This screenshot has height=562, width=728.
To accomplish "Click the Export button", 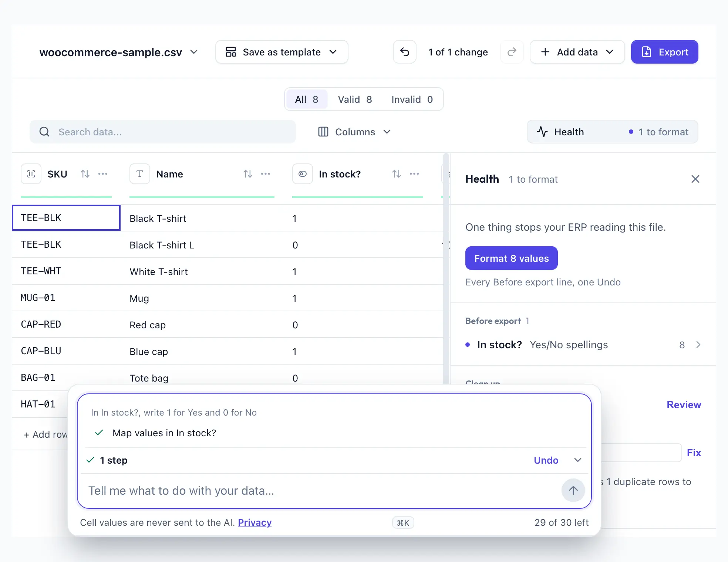I will point(665,52).
